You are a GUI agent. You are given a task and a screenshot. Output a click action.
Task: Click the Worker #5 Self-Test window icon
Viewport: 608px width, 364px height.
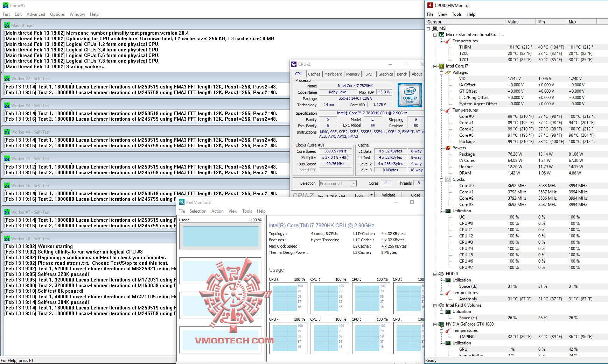coord(7,158)
